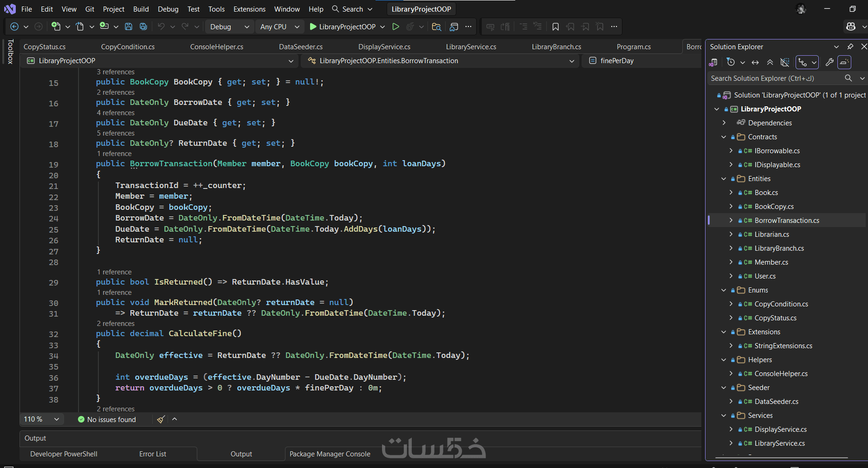Open the LibraryProjectOOP project navigation dropdown
The image size is (868, 468).
tap(160, 61)
